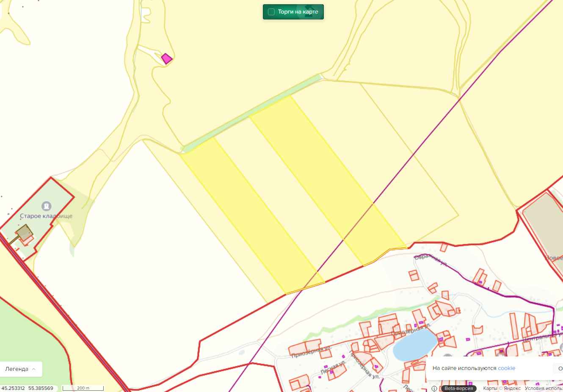The width and height of the screenshot is (563, 392).
Task: Click the Старое кладбище cemetery marker icon
Action: (x=46, y=206)
